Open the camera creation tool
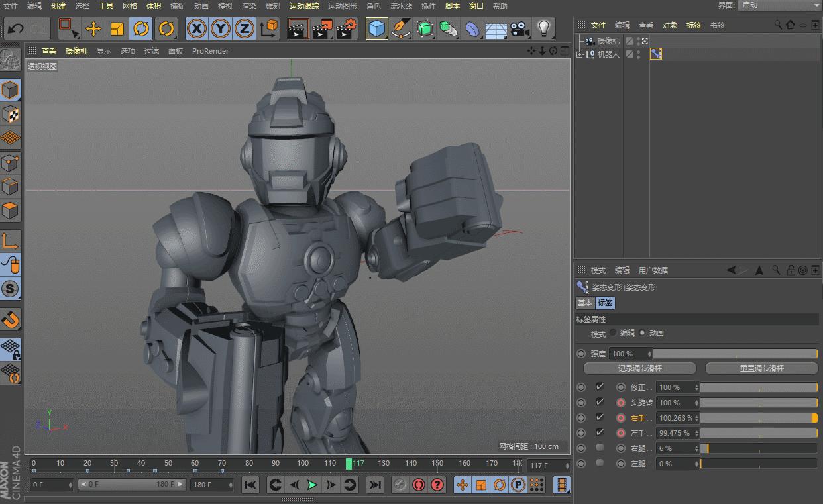 point(519,28)
